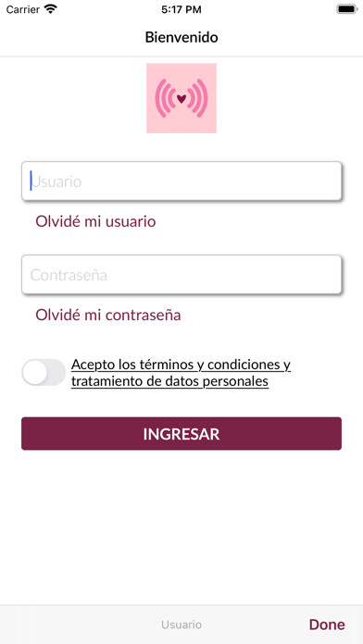This screenshot has height=644, width=363.
Task: Focus the Usuario input field
Action: pyautogui.click(x=181, y=180)
